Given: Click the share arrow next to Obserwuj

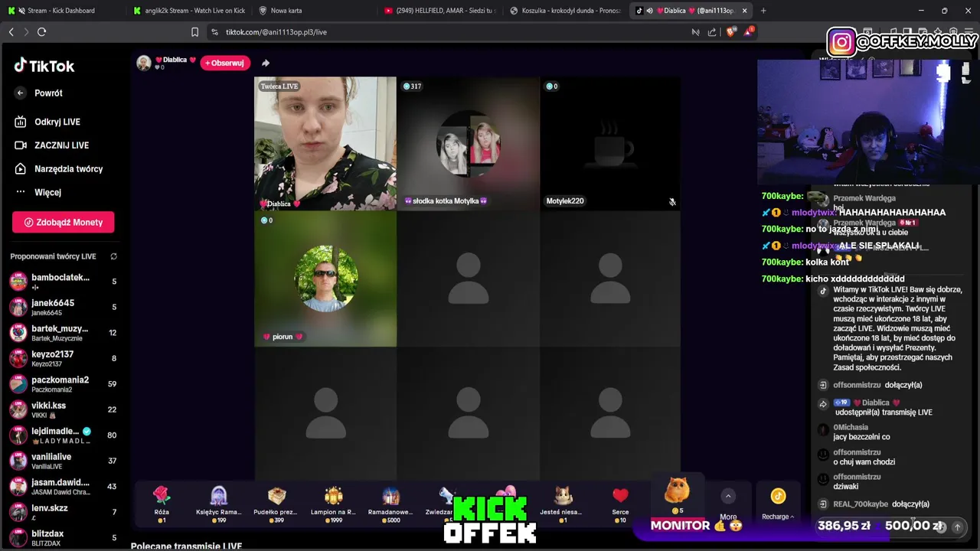Looking at the screenshot, I should pyautogui.click(x=266, y=63).
